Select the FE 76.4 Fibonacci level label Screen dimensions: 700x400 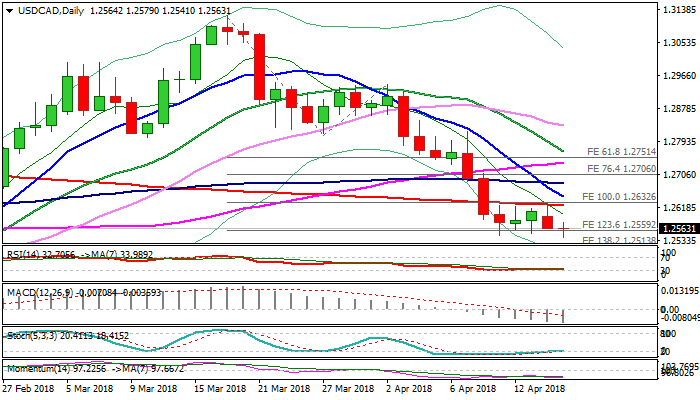pyautogui.click(x=610, y=170)
